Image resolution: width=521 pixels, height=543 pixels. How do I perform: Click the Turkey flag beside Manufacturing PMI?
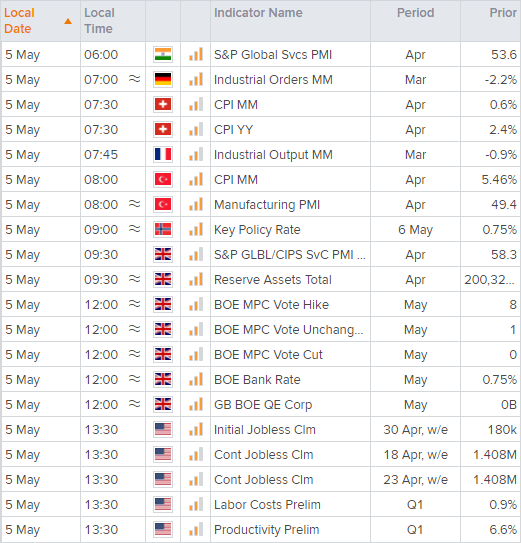[x=163, y=205]
